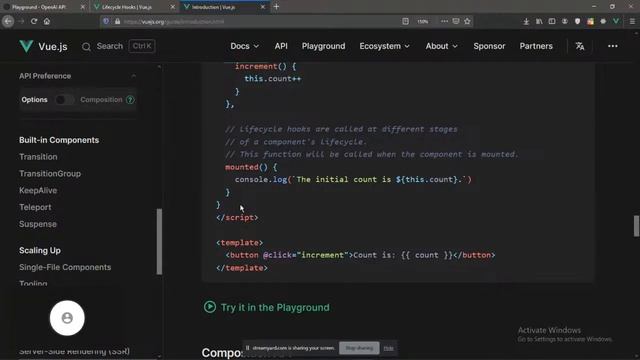The image size is (640, 360).
Task: Bookmark this page with the star
Action: (467, 21)
